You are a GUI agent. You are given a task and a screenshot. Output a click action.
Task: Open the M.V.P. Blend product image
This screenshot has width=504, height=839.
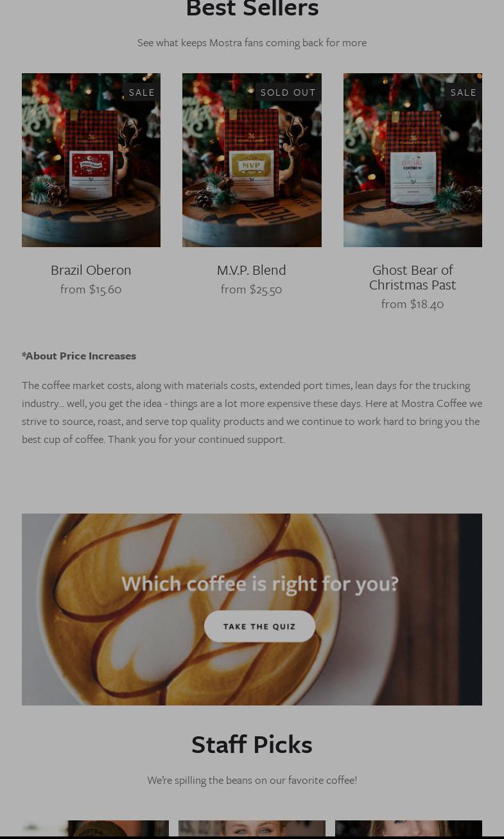click(252, 160)
